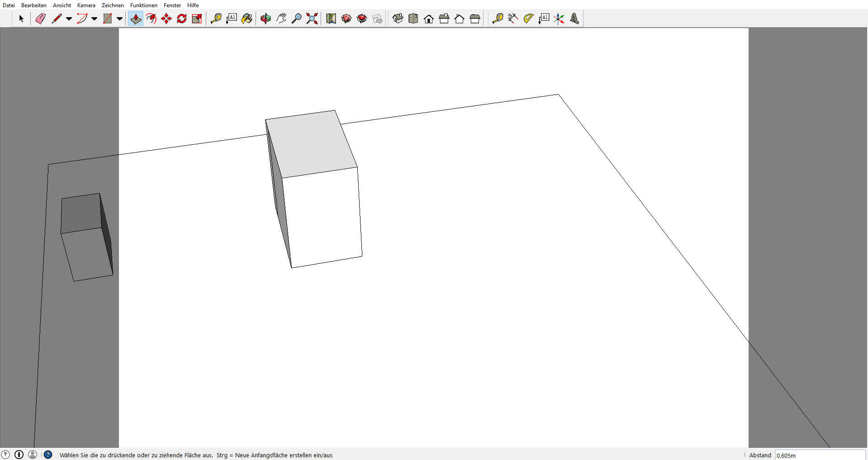
Task: Click the Zoom Extents icon
Action: pyautogui.click(x=312, y=19)
